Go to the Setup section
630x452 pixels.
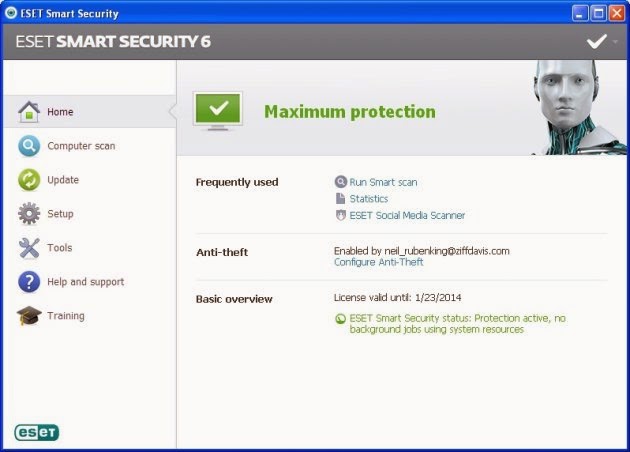pyautogui.click(x=60, y=214)
